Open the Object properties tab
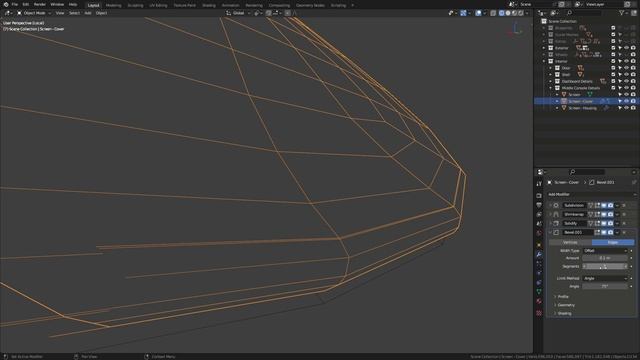The width and height of the screenshot is (640, 360). tap(539, 245)
